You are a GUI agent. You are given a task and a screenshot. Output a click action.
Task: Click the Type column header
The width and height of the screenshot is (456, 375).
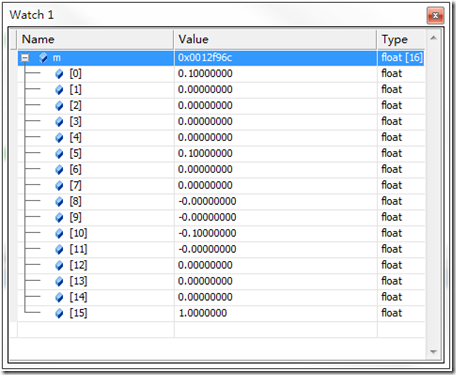pyautogui.click(x=401, y=39)
